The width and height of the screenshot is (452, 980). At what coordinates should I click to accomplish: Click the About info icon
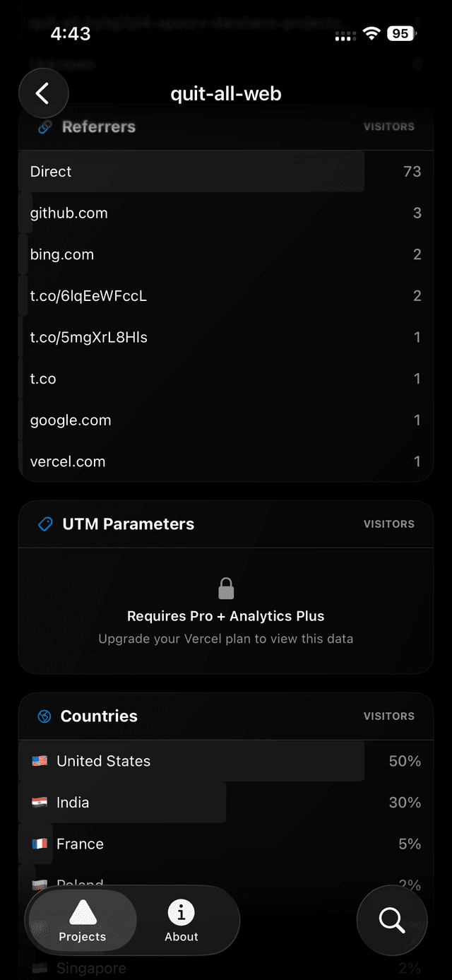point(181,913)
